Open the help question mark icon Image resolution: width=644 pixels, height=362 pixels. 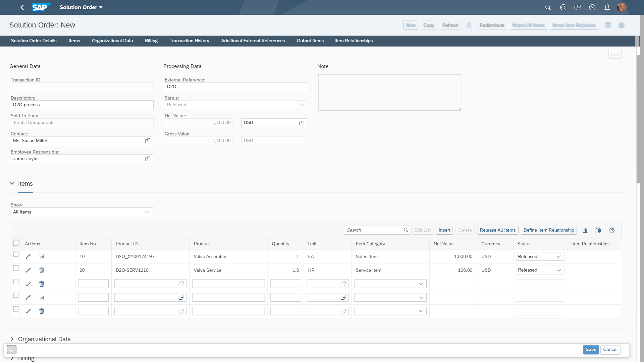pyautogui.click(x=592, y=7)
